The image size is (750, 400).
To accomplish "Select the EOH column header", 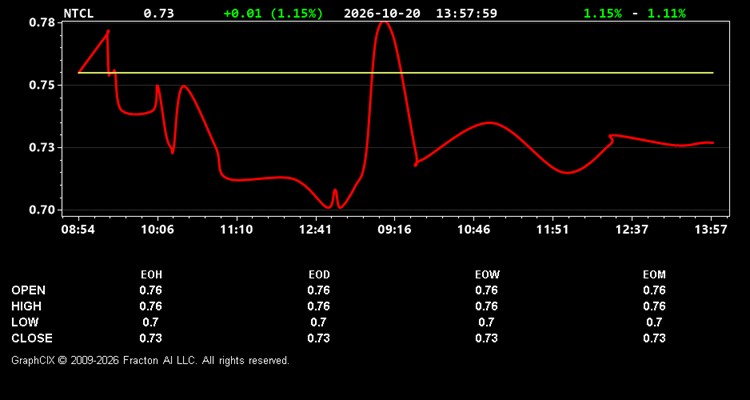I will coord(151,275).
